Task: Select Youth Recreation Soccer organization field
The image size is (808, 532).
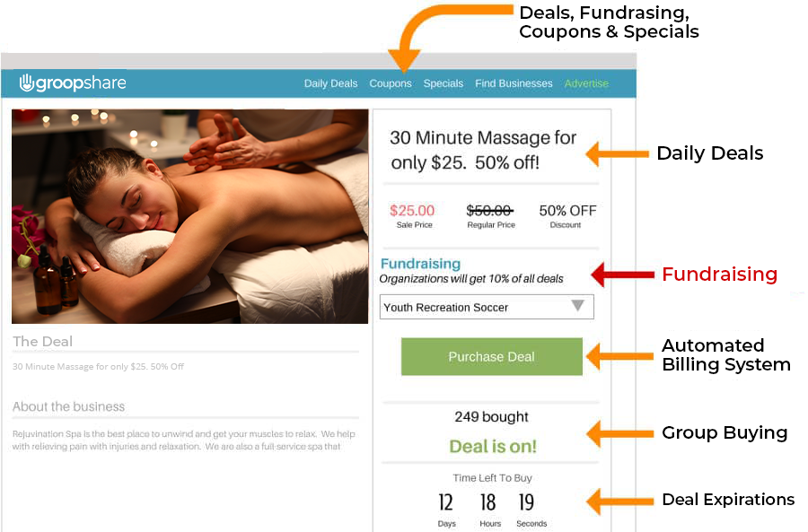Action: pos(487,307)
